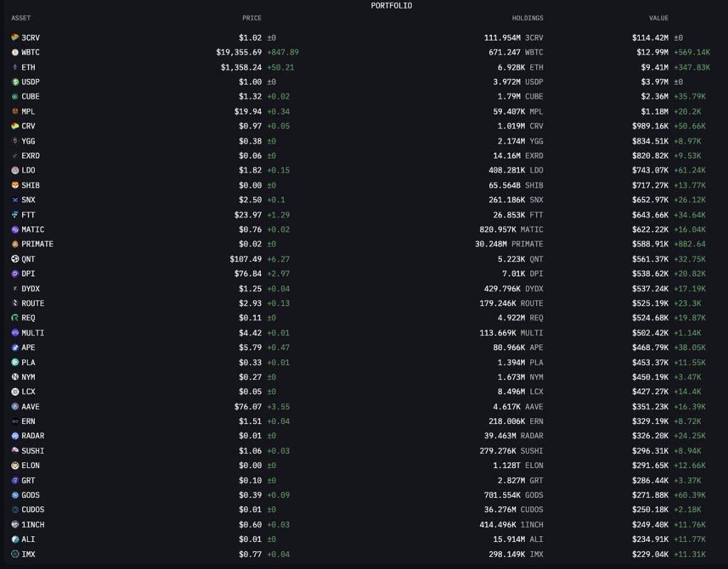This screenshot has width=728, height=569.
Task: Select the DYDX asset name
Action: [x=31, y=288]
